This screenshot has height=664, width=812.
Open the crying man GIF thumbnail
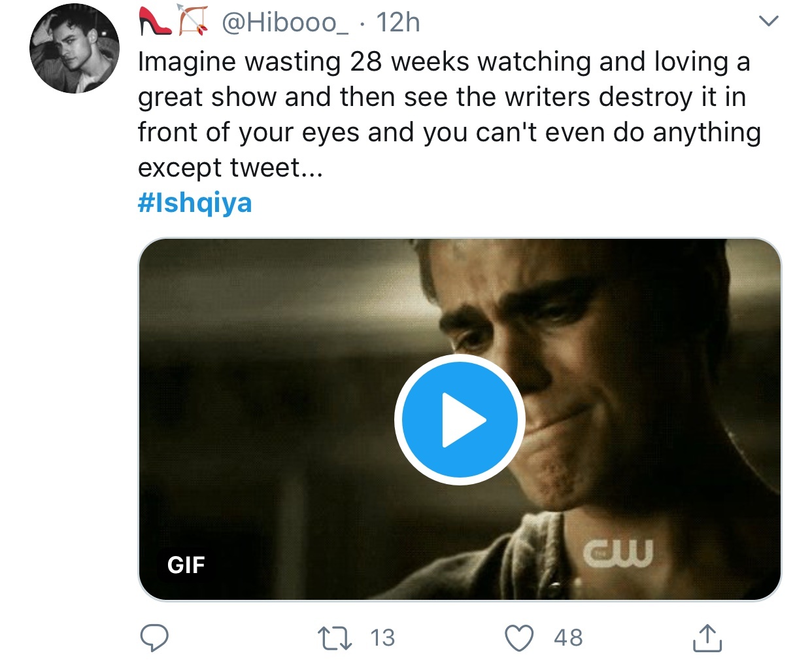[460, 419]
